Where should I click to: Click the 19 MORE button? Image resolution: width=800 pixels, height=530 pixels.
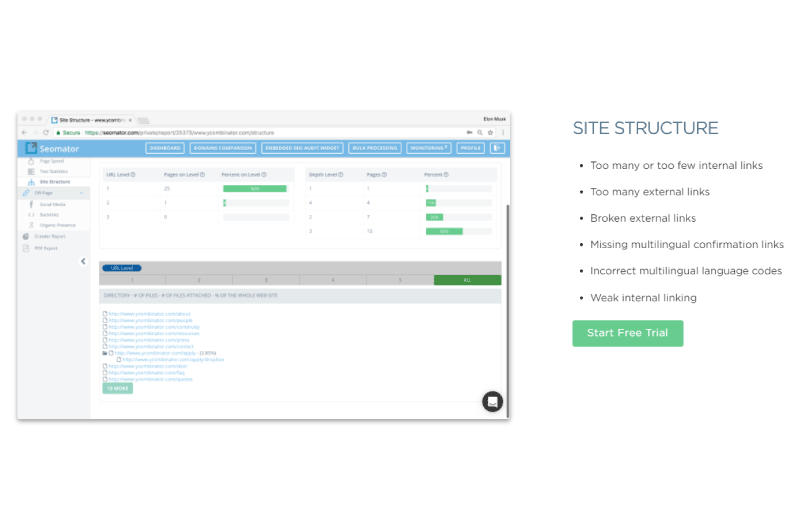coord(118,388)
